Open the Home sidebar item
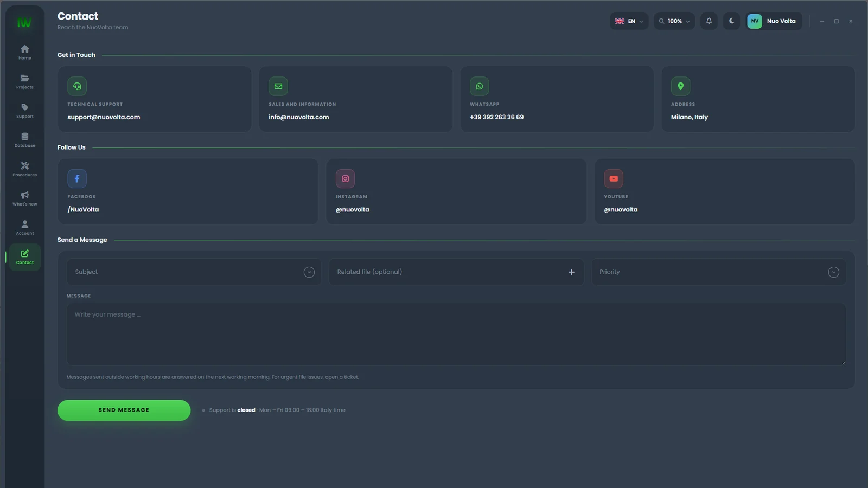 pyautogui.click(x=24, y=52)
